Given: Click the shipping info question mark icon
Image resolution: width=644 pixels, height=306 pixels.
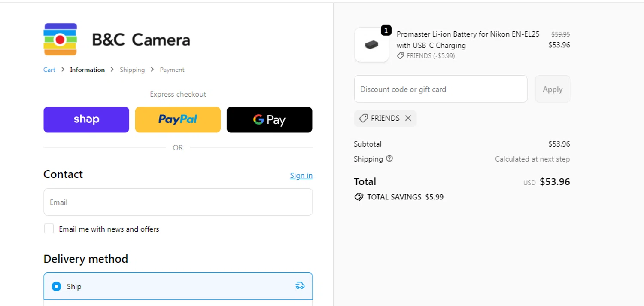Looking at the screenshot, I should point(389,159).
